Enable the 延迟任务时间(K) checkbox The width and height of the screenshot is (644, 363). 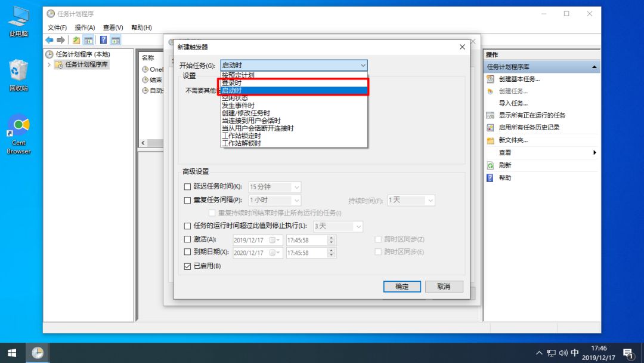[187, 187]
